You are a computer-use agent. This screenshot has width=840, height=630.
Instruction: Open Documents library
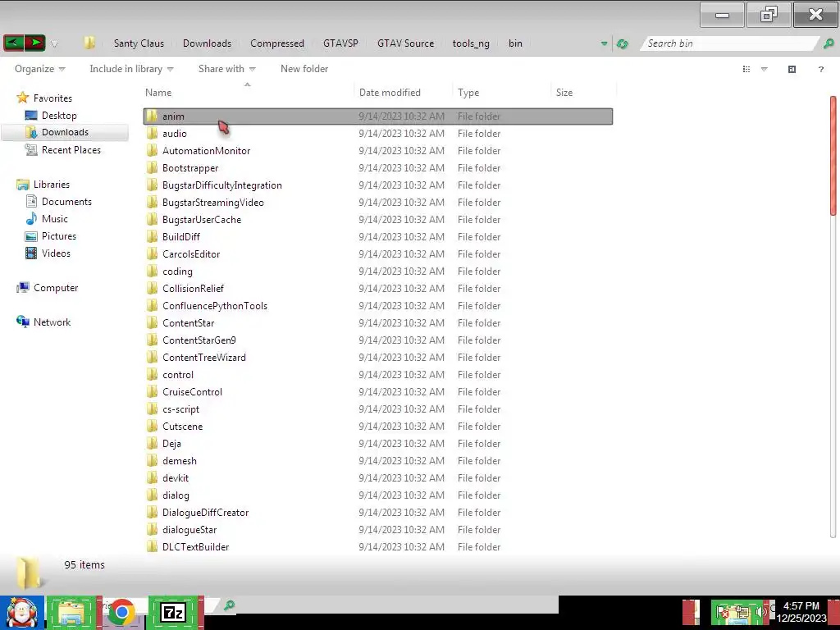(66, 202)
